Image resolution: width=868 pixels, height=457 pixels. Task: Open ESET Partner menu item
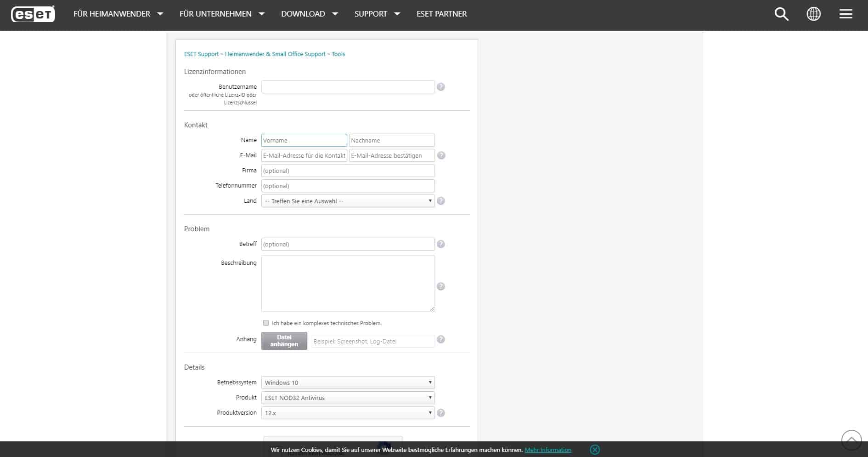[441, 14]
